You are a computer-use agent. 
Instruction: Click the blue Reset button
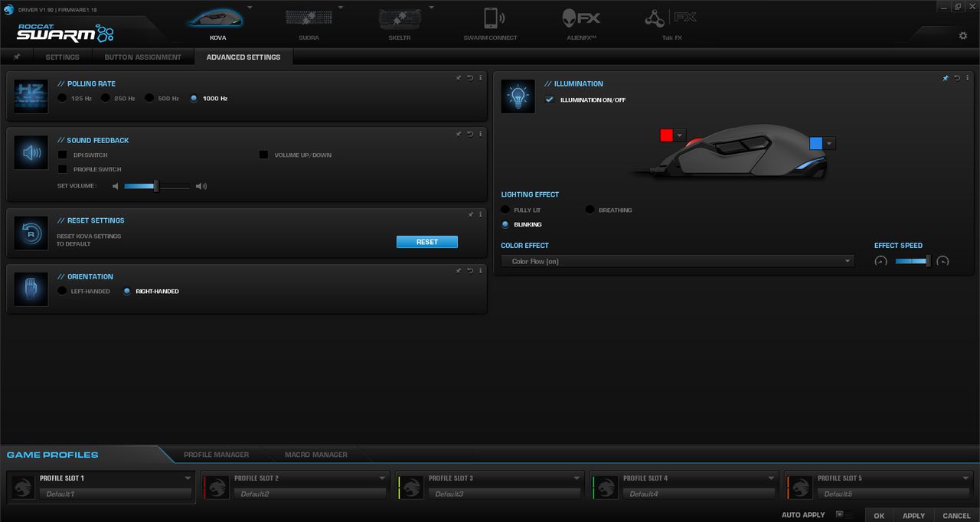point(427,242)
